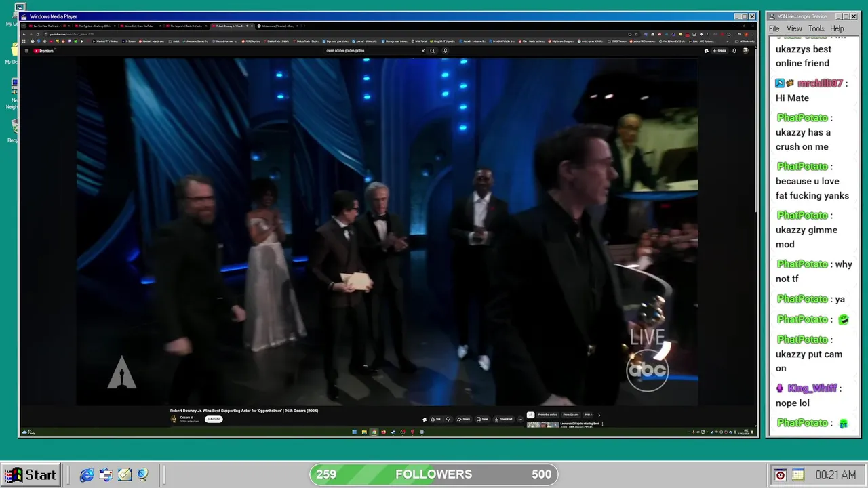Click the notepad tray icon beside clock
Screen dimensions: 868x488
797,475
